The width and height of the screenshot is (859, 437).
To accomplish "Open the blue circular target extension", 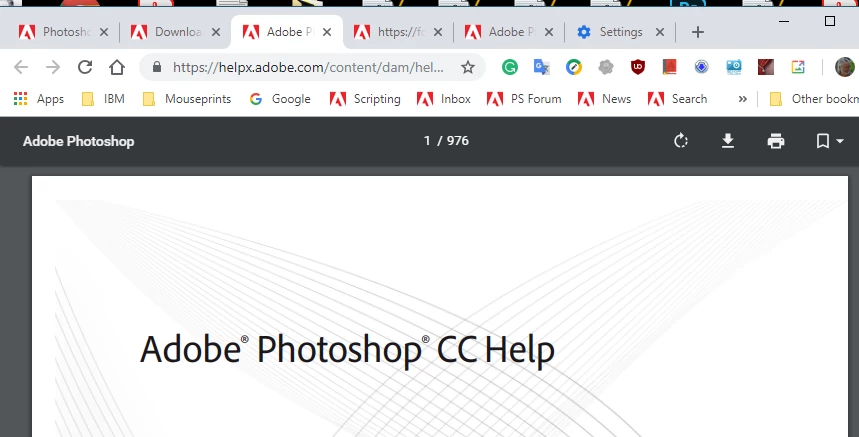I will click(x=702, y=67).
